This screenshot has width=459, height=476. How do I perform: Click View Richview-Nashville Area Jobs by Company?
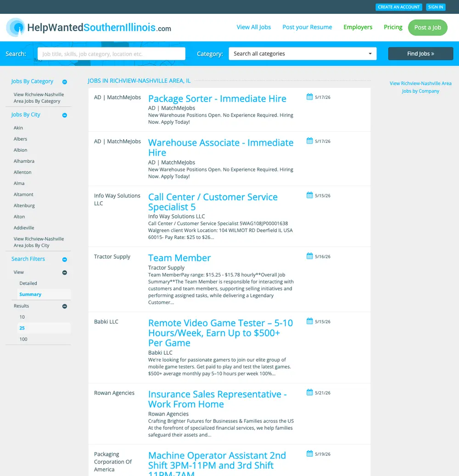(x=420, y=87)
